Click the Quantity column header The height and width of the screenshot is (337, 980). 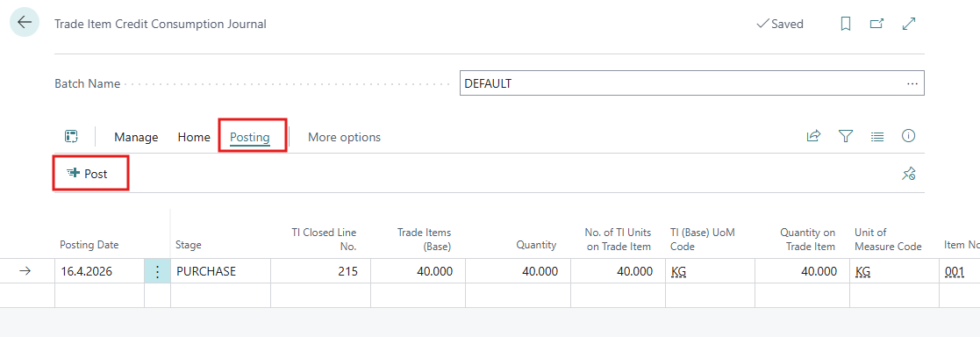point(536,245)
